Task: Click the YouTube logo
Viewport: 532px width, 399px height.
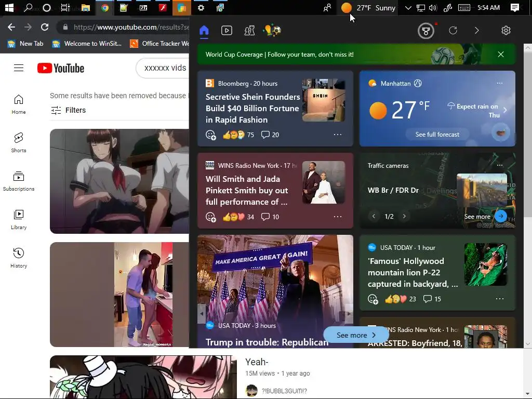Action: [61, 68]
